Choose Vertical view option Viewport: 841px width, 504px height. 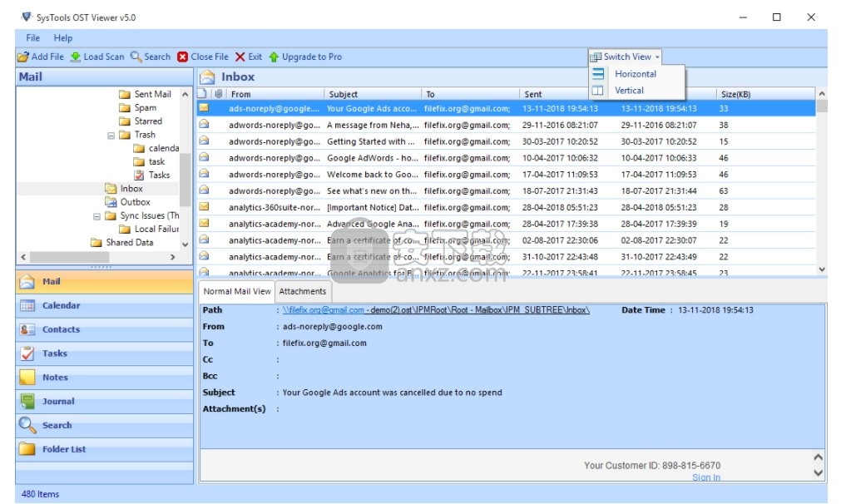click(629, 91)
